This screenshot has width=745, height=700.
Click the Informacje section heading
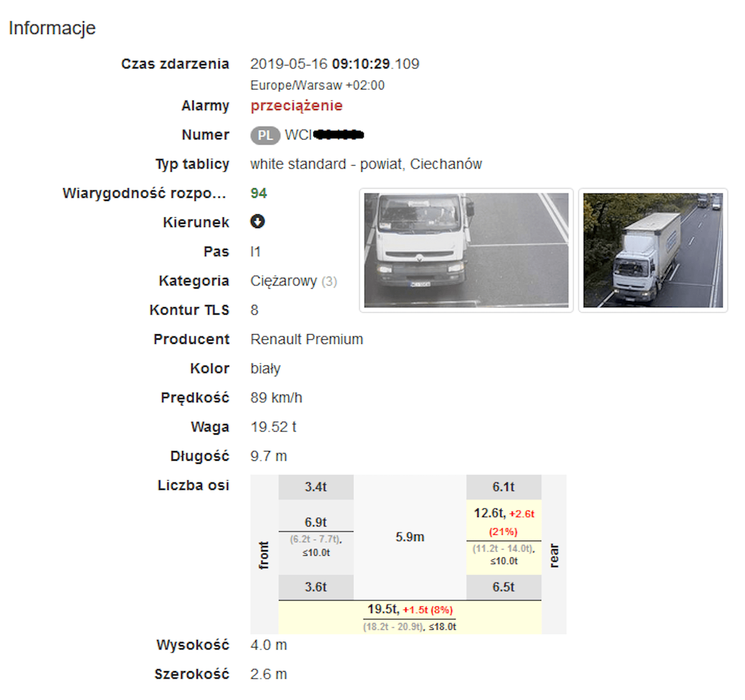[52, 28]
